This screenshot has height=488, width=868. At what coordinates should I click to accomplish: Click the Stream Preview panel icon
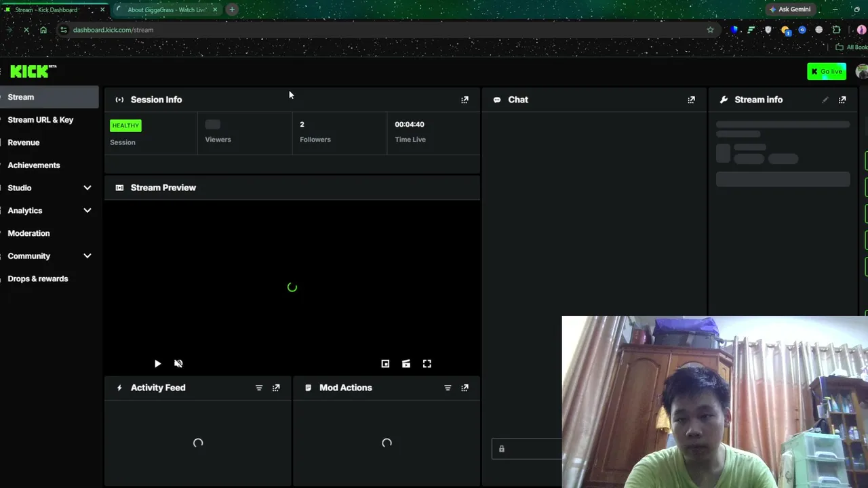[x=119, y=188]
